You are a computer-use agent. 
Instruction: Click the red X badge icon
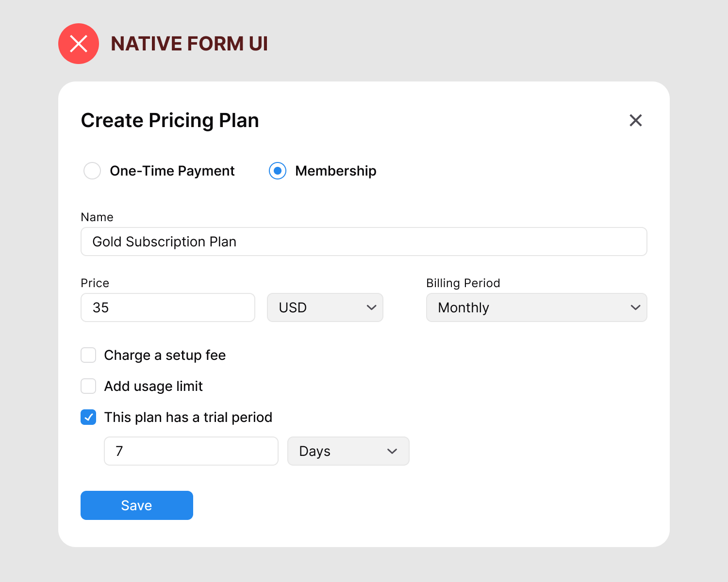click(79, 44)
